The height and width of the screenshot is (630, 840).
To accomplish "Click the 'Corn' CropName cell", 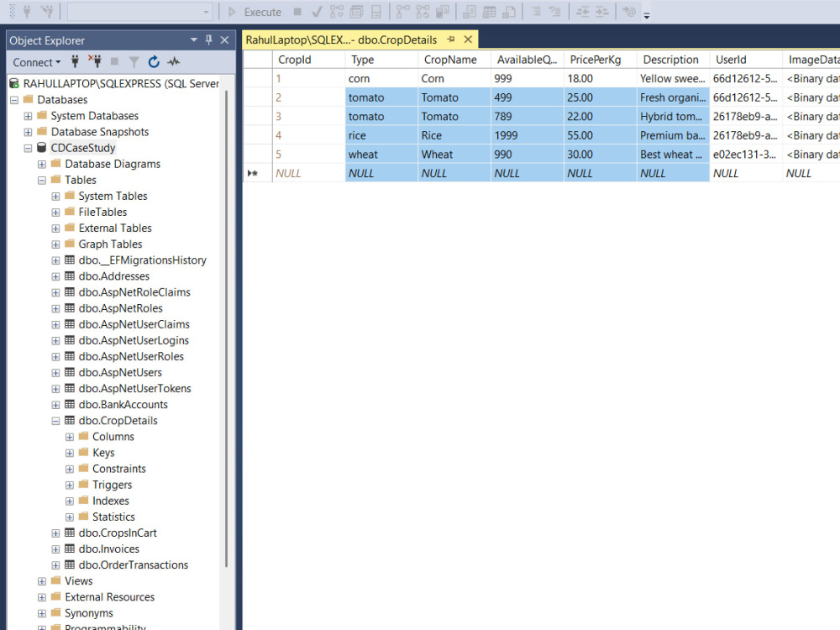I will [x=454, y=78].
